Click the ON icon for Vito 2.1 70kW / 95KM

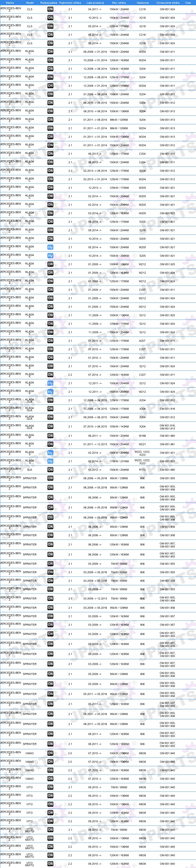[50, 787]
